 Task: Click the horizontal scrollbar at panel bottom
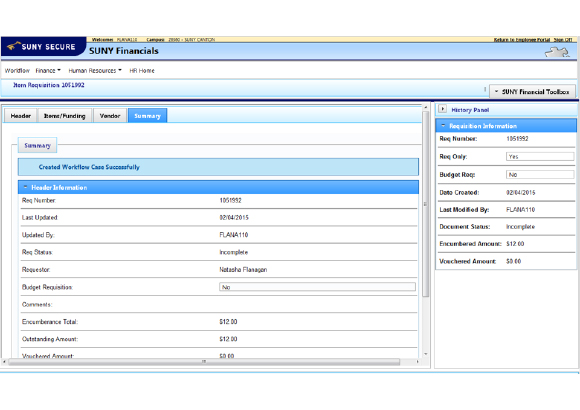tap(204, 362)
